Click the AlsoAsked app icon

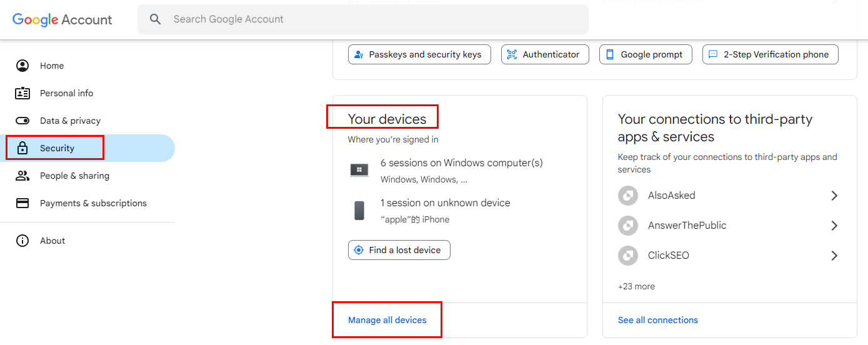[x=628, y=196]
